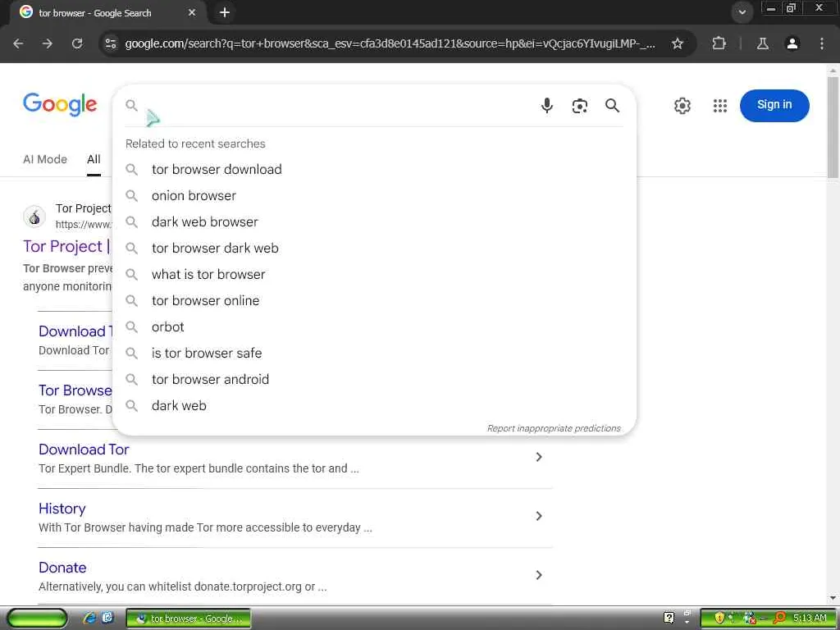
Task: Click the Sign in button
Action: click(x=774, y=105)
